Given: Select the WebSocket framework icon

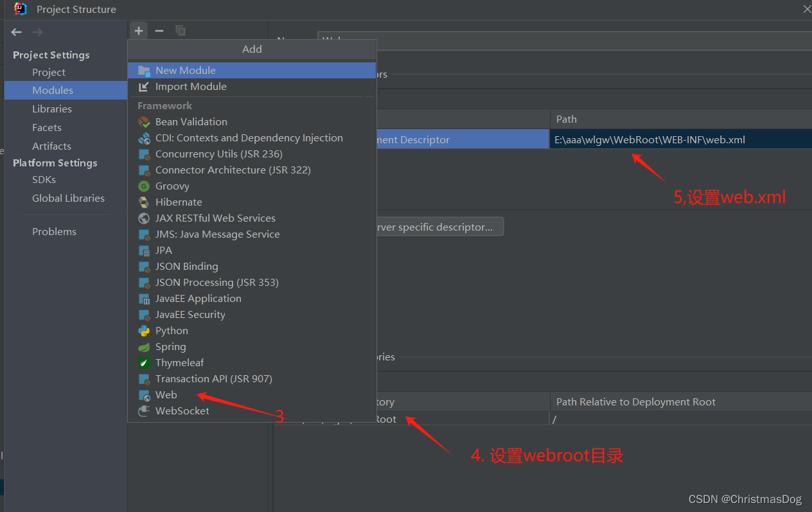Looking at the screenshot, I should (x=143, y=410).
